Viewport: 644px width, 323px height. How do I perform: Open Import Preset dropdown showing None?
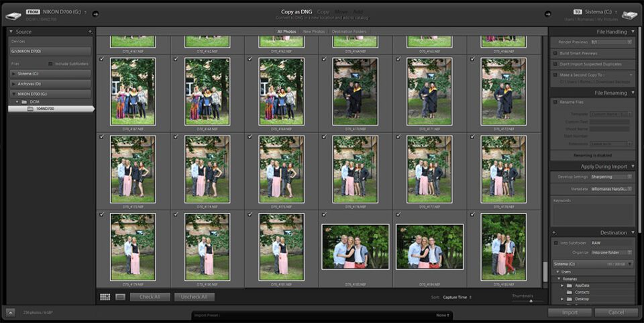[x=443, y=315]
